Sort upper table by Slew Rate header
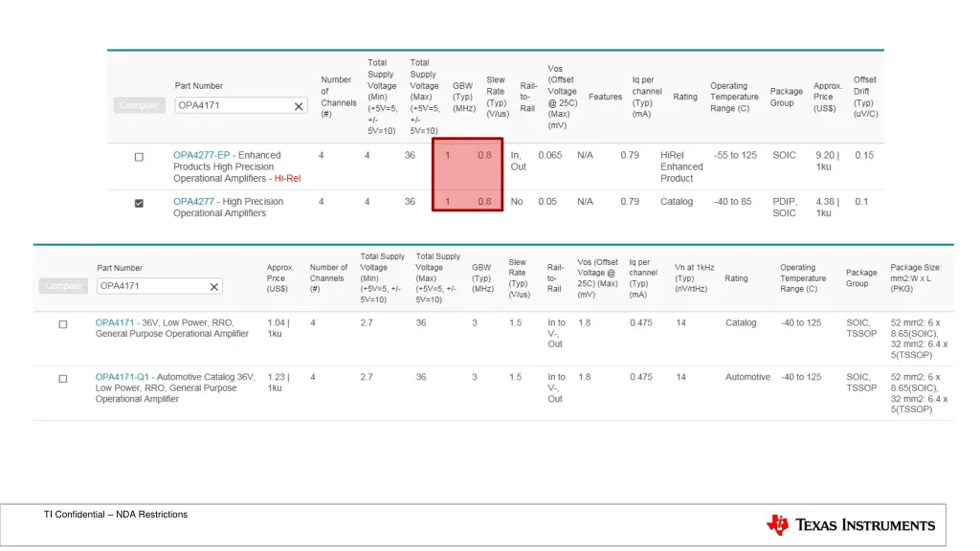980x551 pixels. tap(498, 97)
